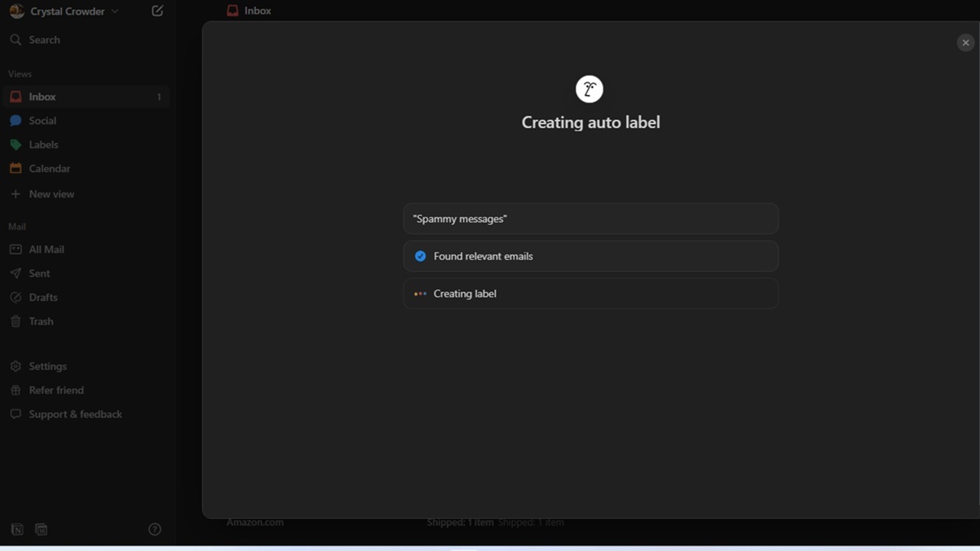Open Notion Calendar from the bottom bar
The width and height of the screenshot is (980, 551).
coord(41,529)
